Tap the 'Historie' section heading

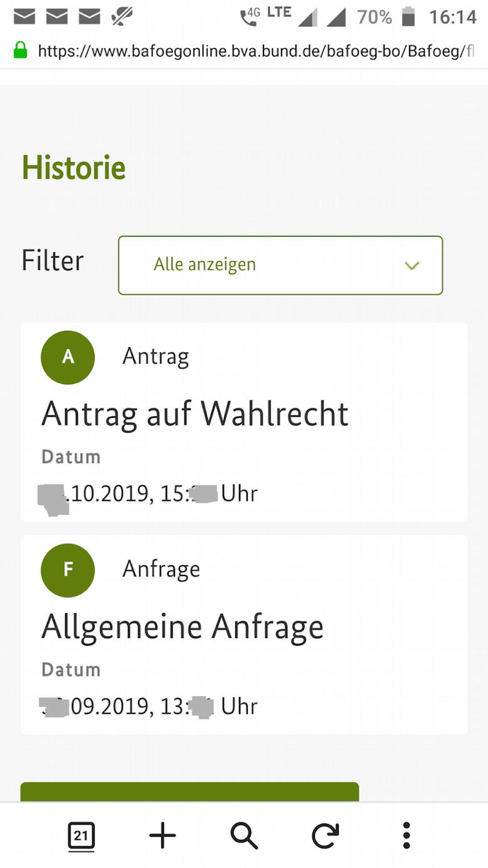74,168
